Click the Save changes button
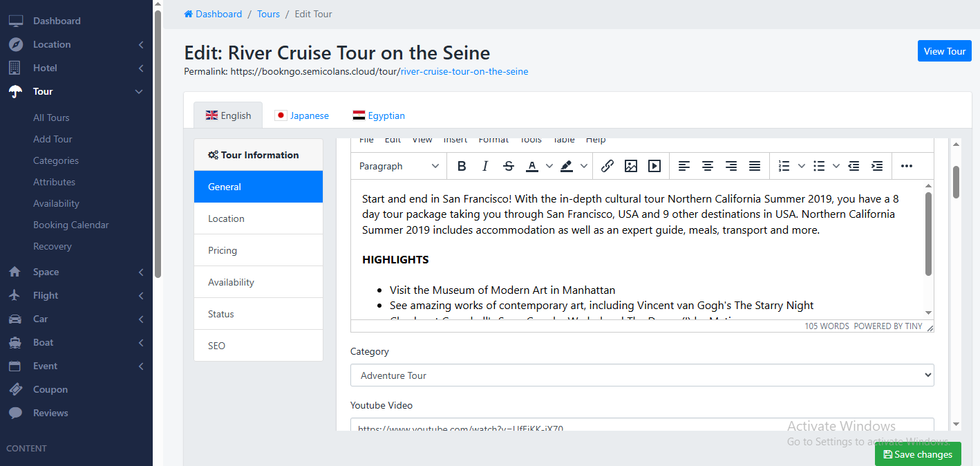980x466 pixels. click(x=918, y=454)
